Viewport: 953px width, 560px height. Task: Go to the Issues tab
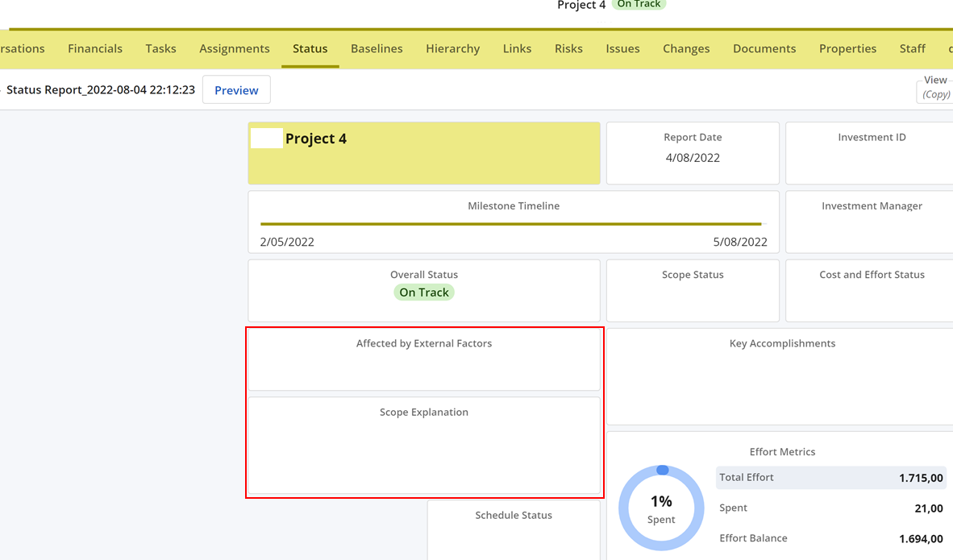click(622, 48)
